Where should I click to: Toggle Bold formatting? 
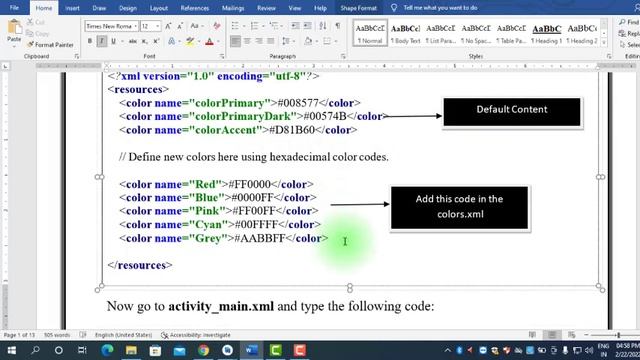(x=90, y=41)
